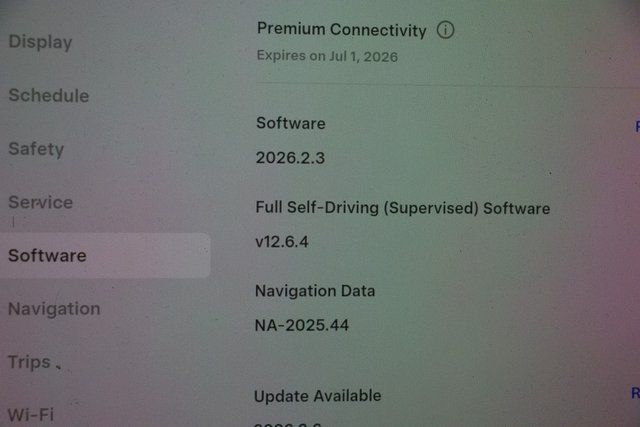Click the Full Self-Driving (Supervised) Software label
640x427 pixels.
[402, 208]
